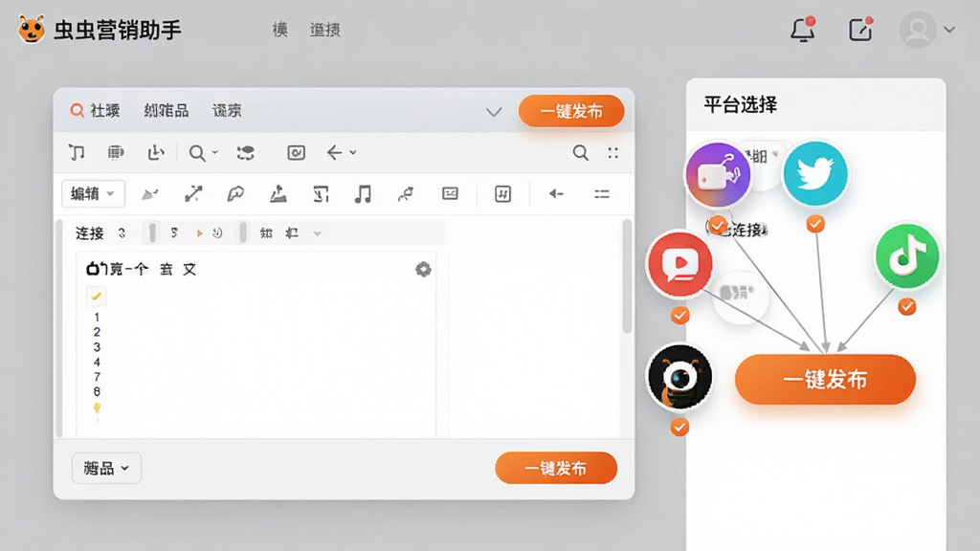Open the notification bell in header
The width and height of the screenshot is (980, 551).
click(x=803, y=30)
